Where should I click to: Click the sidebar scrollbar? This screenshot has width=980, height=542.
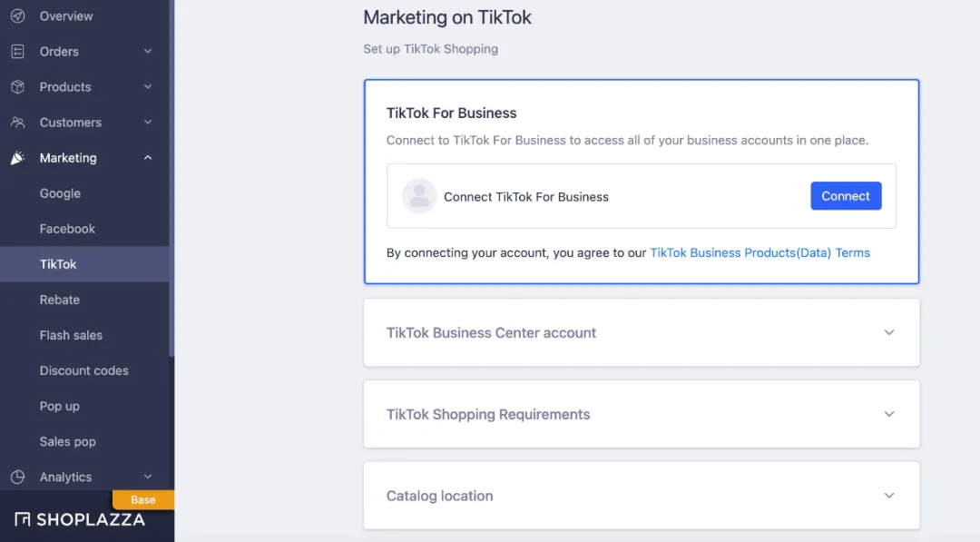click(x=171, y=182)
